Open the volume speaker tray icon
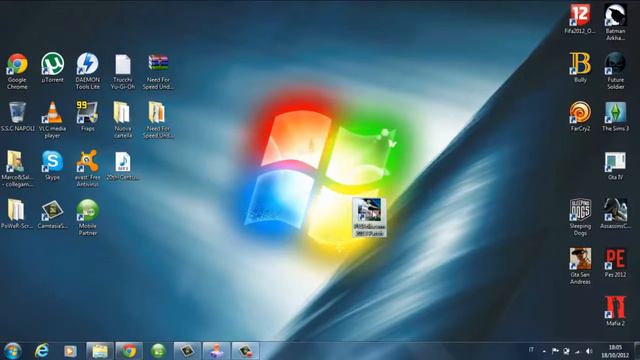Screen dimensions: 640x360 (589, 351)
